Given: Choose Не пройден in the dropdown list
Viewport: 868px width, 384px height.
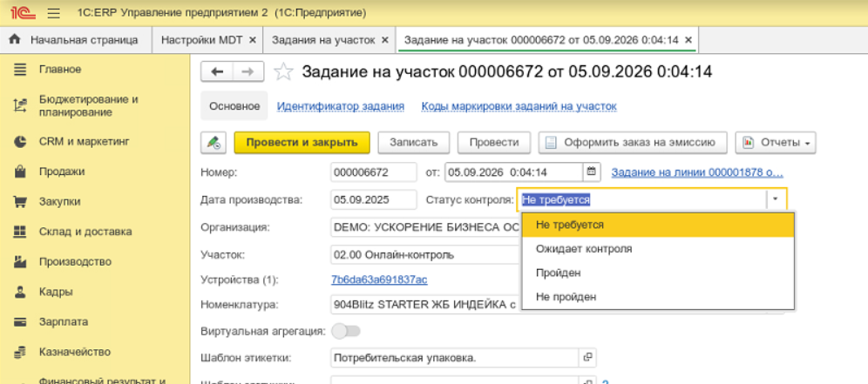Looking at the screenshot, I should pos(566,297).
